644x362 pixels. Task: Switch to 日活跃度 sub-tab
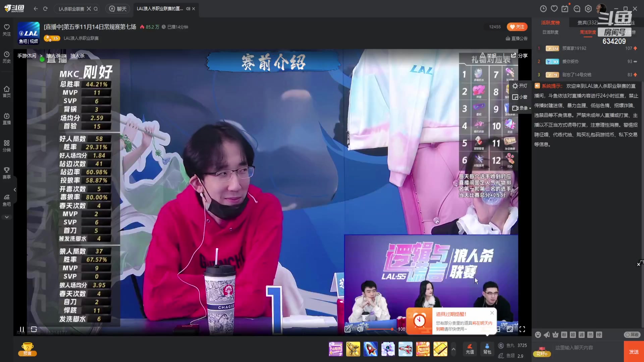[550, 32]
